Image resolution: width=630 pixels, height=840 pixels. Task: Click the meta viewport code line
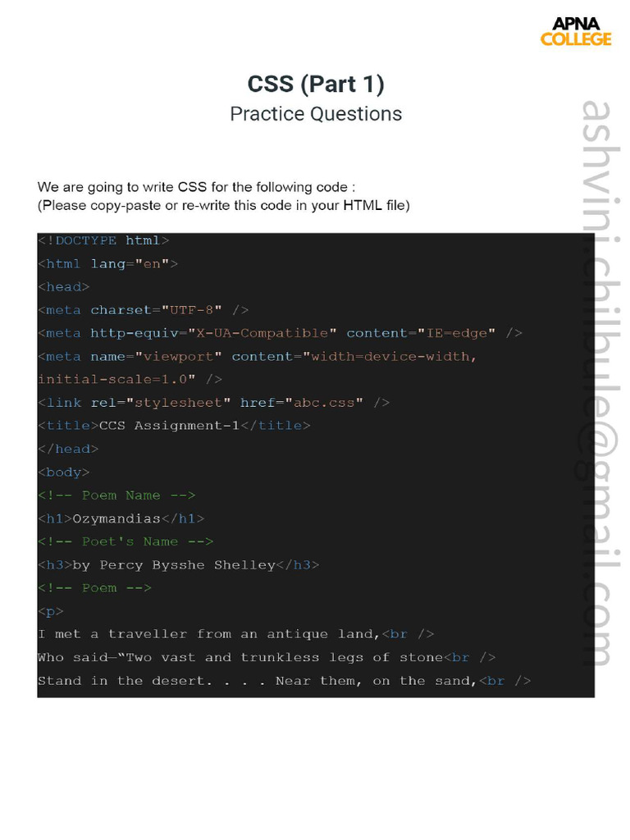click(257, 357)
